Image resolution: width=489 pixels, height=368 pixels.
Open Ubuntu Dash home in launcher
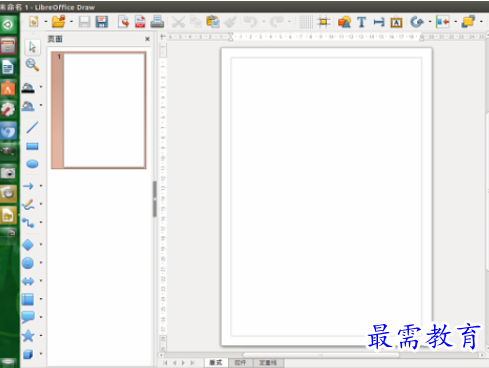click(x=8, y=24)
